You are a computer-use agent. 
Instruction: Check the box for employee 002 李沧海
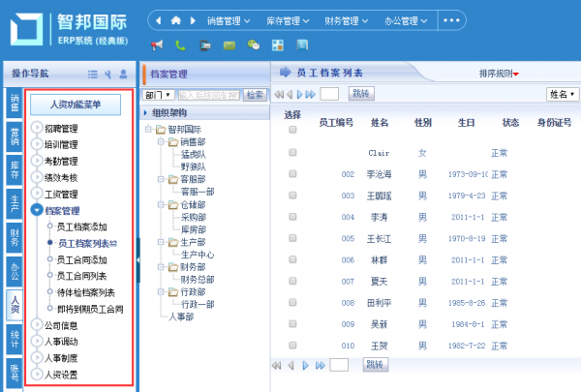pos(292,174)
